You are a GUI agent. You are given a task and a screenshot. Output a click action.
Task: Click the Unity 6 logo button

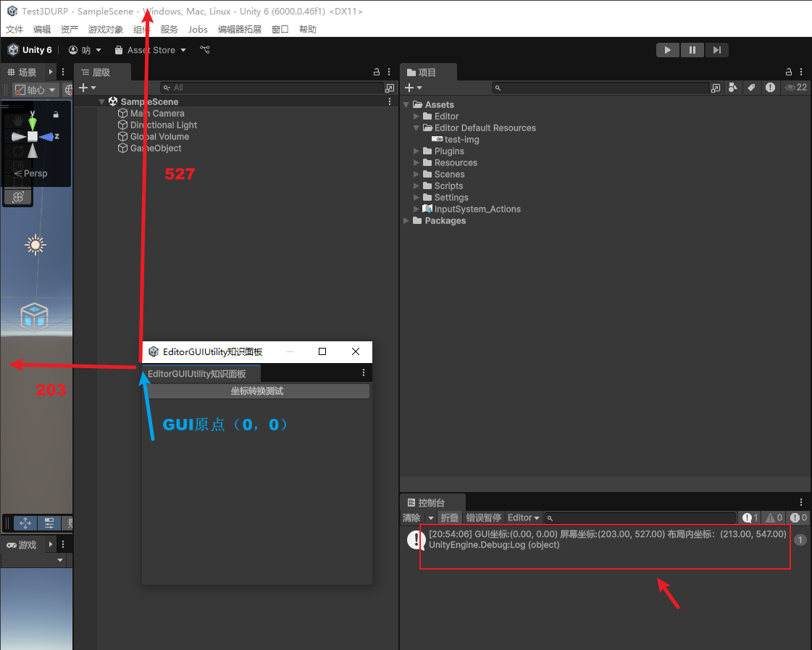30,50
